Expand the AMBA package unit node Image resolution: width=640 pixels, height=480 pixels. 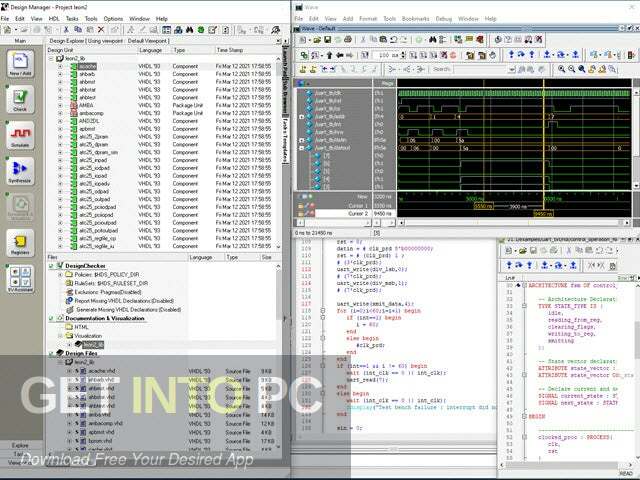pyautogui.click(x=60, y=105)
